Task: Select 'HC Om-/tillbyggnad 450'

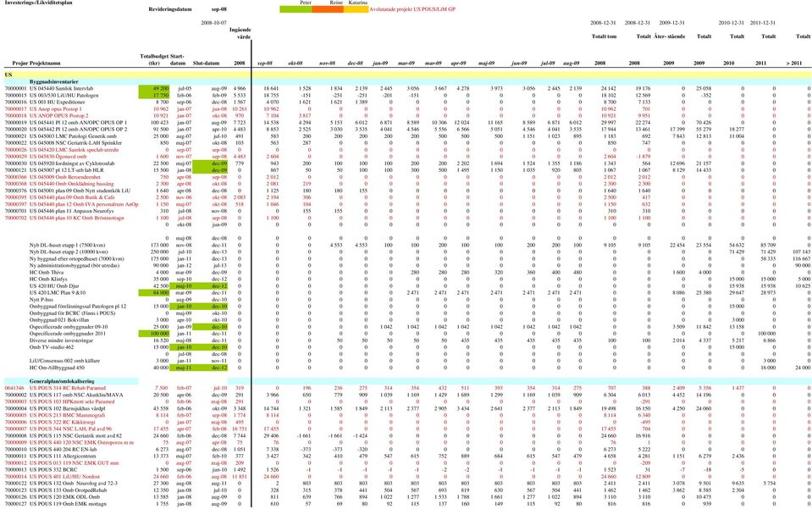Action: (x=57, y=368)
